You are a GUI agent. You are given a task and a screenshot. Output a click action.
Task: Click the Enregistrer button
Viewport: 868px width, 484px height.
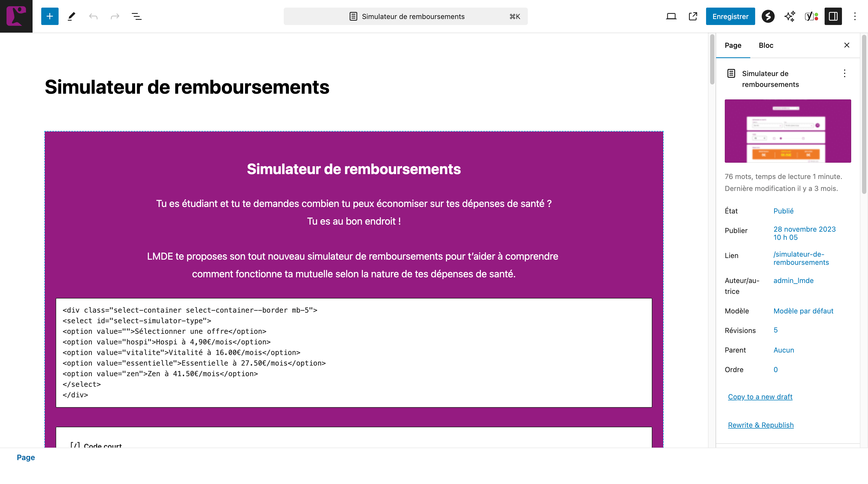pyautogui.click(x=730, y=16)
